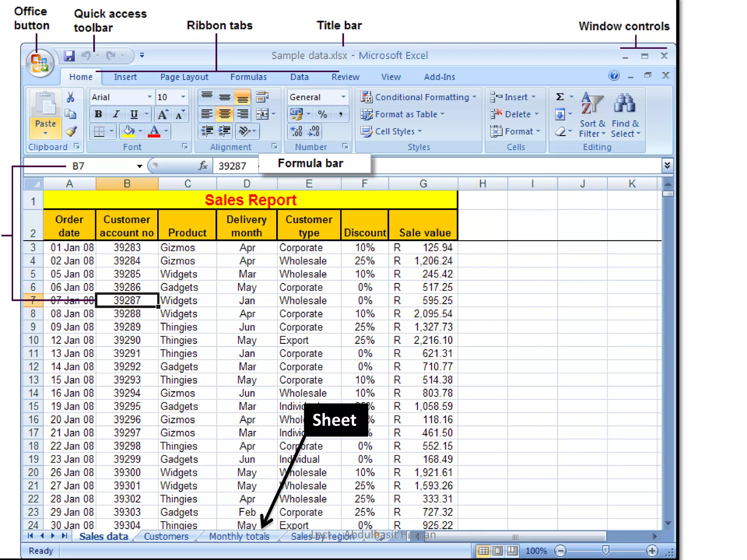Toggle Bold formatting
This screenshot has width=747, height=560.
(x=98, y=114)
